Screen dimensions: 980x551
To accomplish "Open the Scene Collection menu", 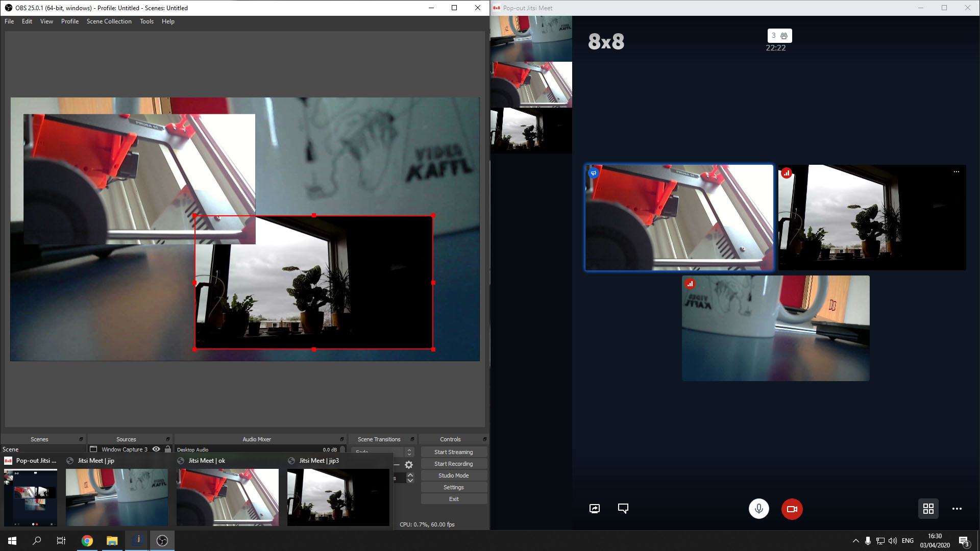I will coord(109,21).
